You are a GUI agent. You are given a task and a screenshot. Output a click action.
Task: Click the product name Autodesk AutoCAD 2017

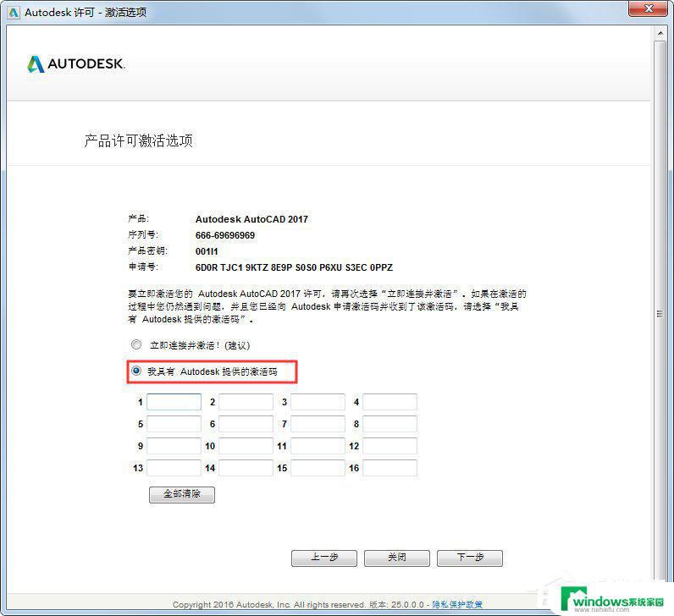point(251,219)
